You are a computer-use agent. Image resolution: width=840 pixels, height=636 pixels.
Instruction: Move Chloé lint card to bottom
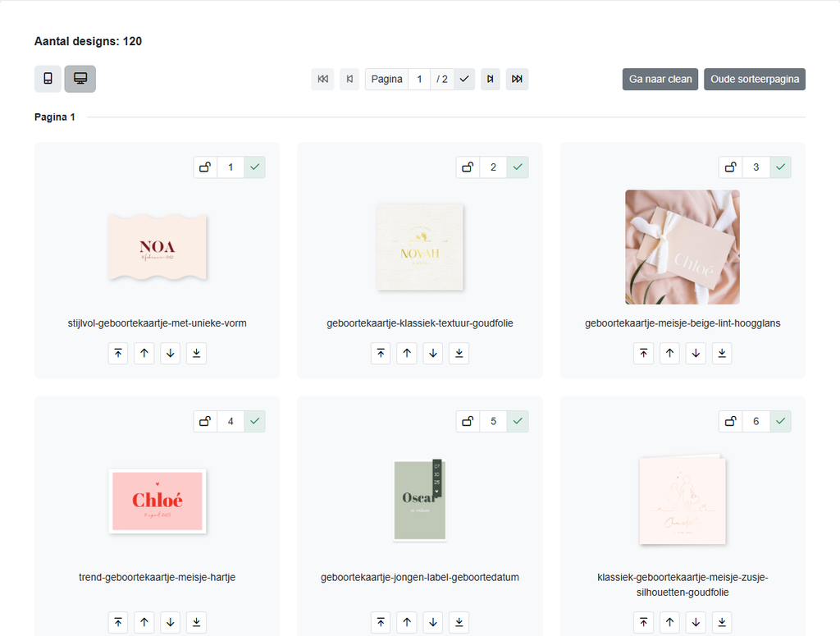722,353
